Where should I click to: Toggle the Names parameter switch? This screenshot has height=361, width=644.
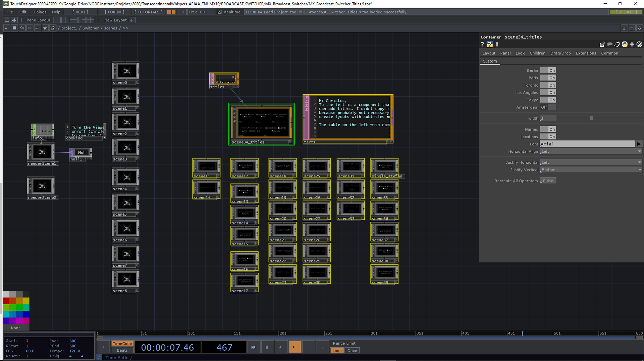tap(548, 130)
